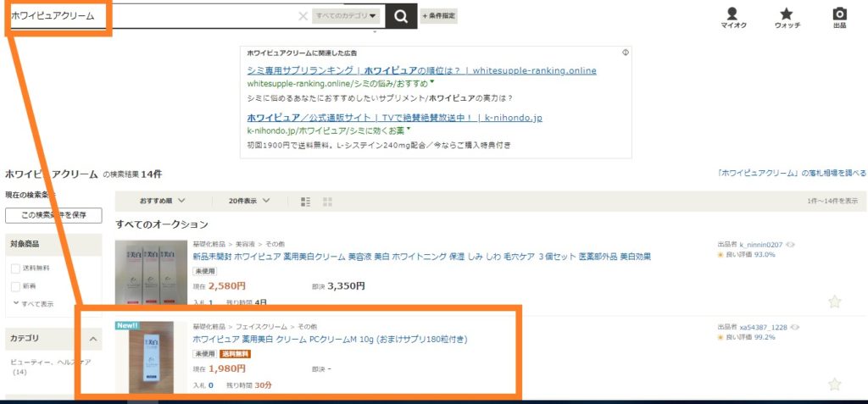Image resolution: width=868 pixels, height=404 pixels.
Task: Open the おすすめ順 sort dropdown
Action: point(162,201)
